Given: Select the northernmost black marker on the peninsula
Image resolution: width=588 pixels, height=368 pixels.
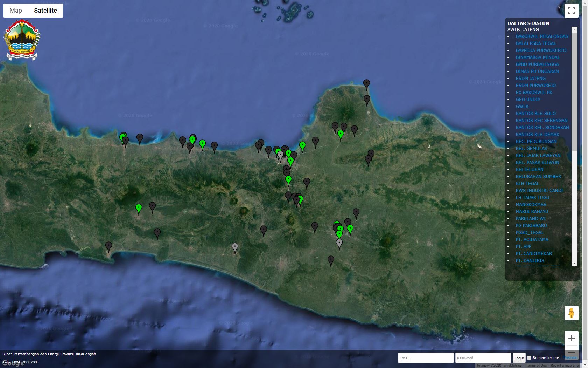Looking at the screenshot, I should [366, 84].
